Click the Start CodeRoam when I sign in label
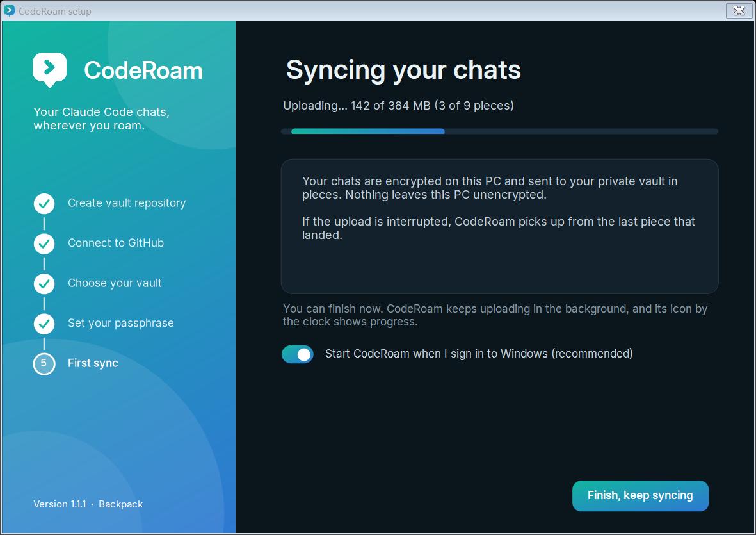 (479, 354)
